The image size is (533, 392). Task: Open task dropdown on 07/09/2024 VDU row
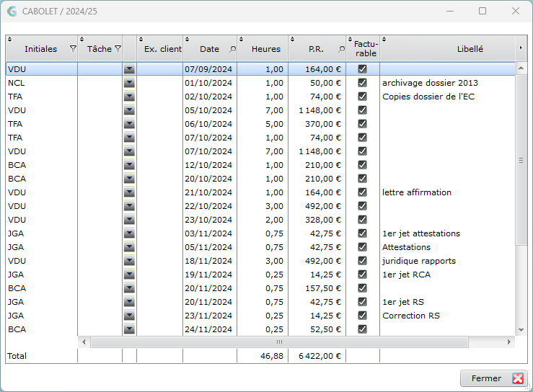click(129, 69)
